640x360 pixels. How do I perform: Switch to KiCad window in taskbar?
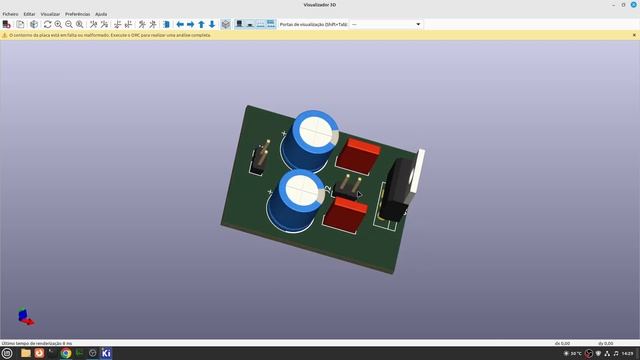click(x=106, y=353)
